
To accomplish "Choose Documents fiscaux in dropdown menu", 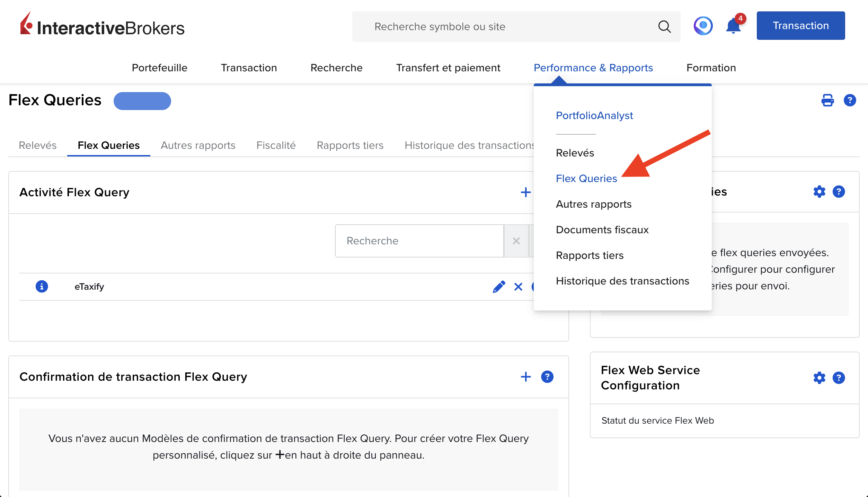I will pyautogui.click(x=602, y=230).
